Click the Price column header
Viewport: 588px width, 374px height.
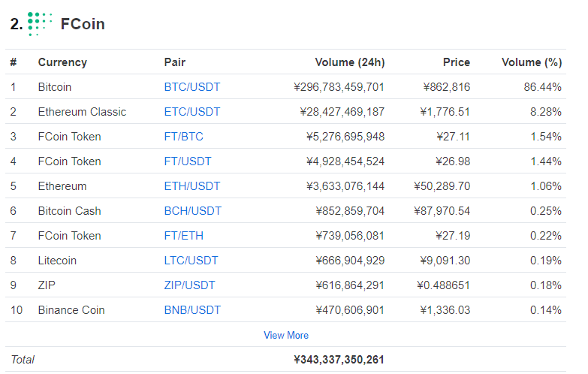pyautogui.click(x=456, y=62)
